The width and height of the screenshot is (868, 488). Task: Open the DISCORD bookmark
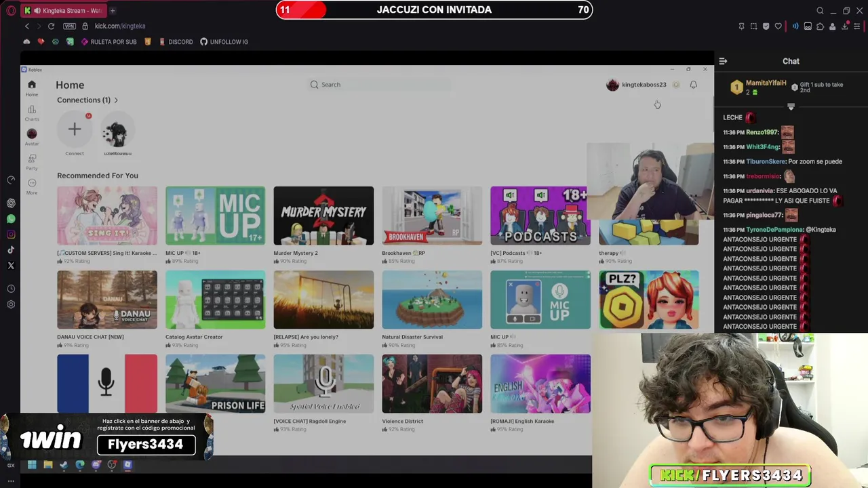pos(176,42)
